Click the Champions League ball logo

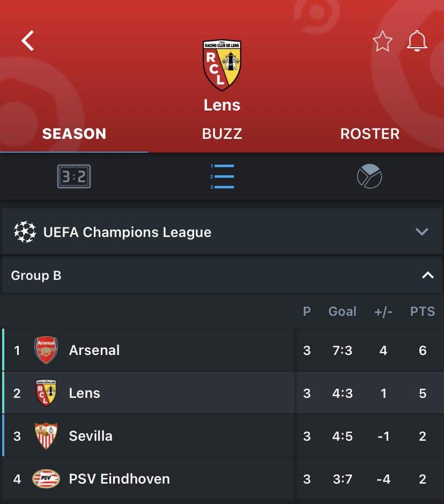(25, 232)
